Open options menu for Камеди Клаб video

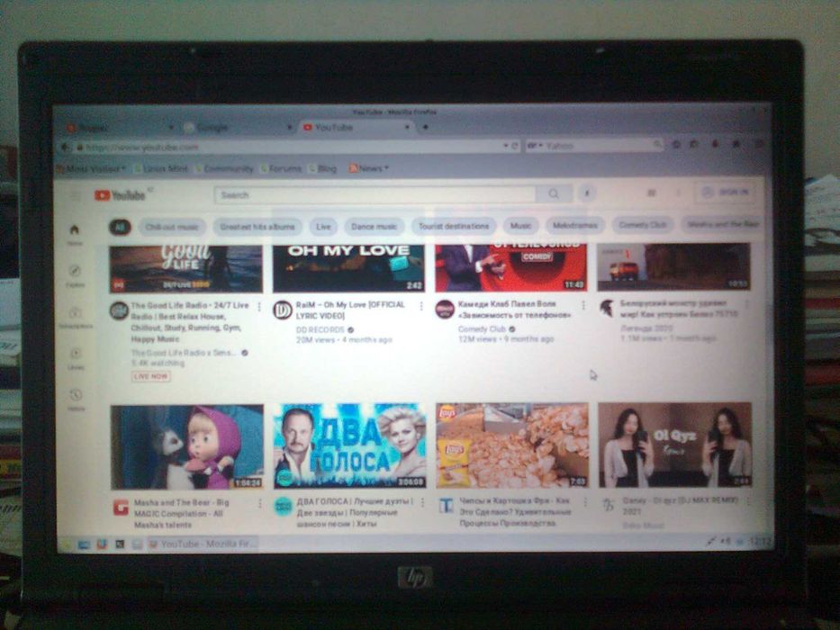click(583, 305)
